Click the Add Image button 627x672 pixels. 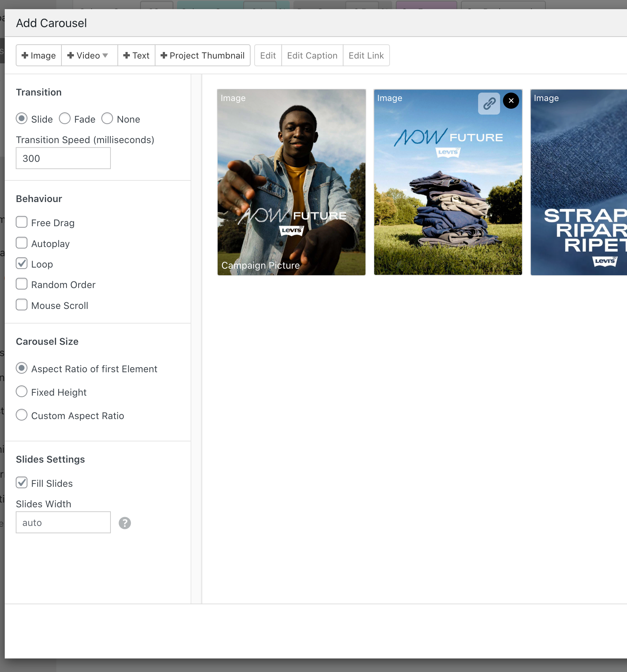(39, 56)
